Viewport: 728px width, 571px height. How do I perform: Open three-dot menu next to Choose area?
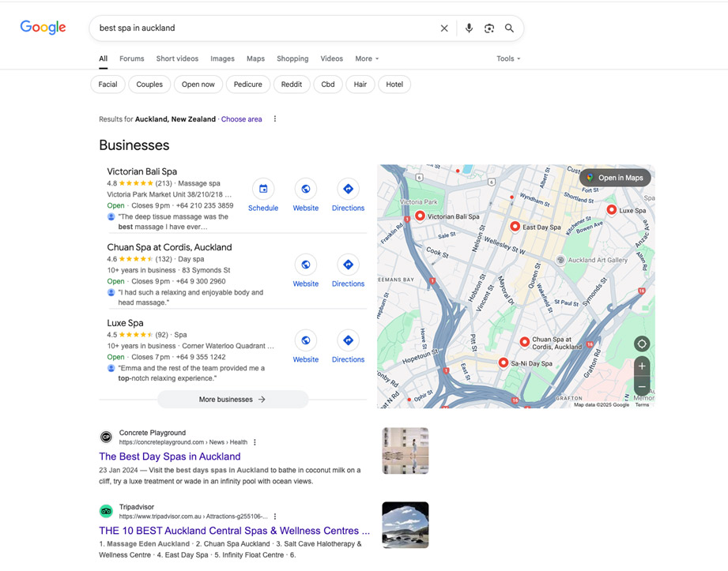click(x=275, y=118)
